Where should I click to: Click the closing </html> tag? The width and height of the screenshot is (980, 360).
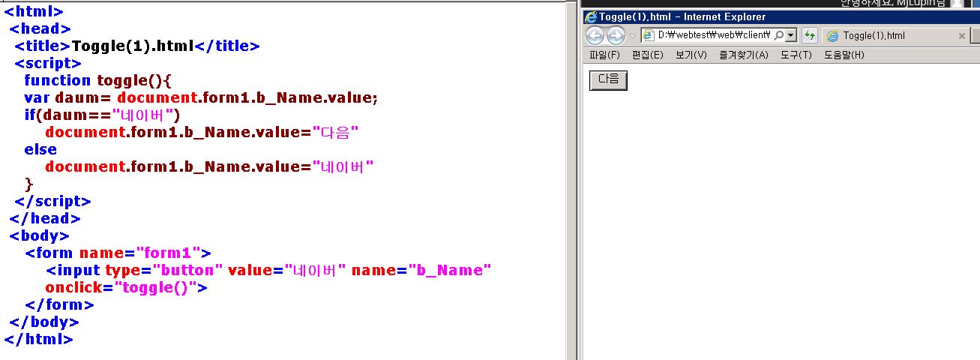39,339
